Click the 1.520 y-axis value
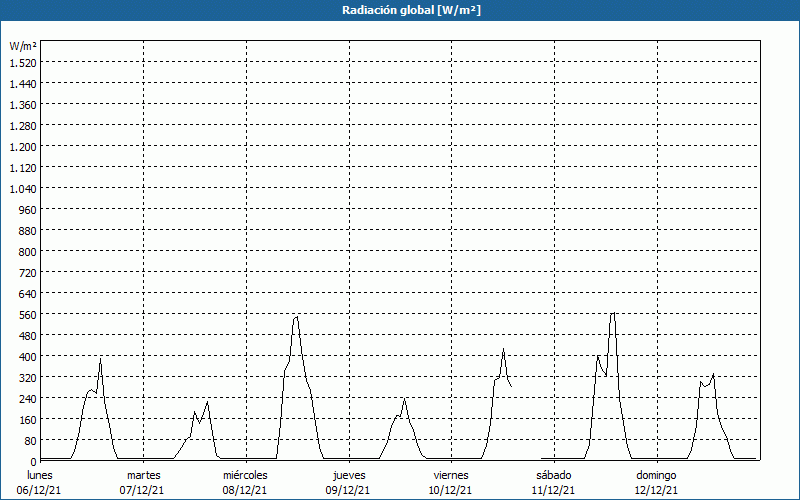The image size is (800, 500). tap(23, 62)
